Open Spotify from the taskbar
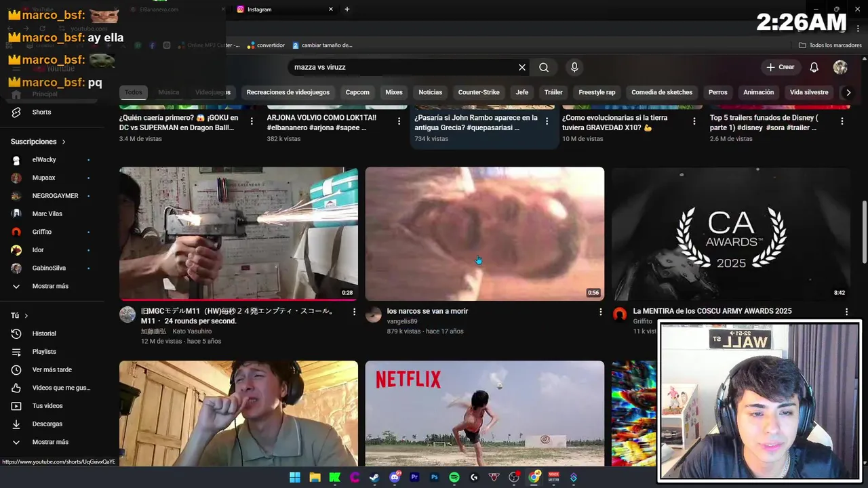868x488 pixels. [454, 477]
